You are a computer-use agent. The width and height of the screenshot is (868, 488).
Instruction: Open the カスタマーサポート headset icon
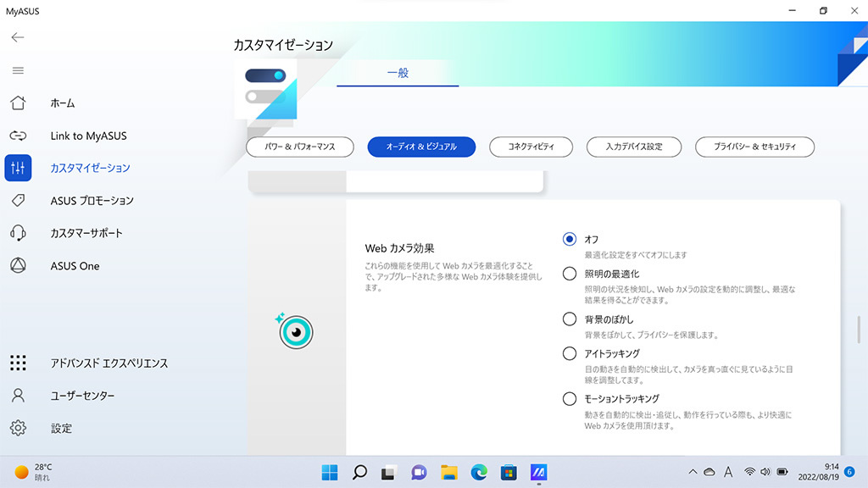click(18, 233)
